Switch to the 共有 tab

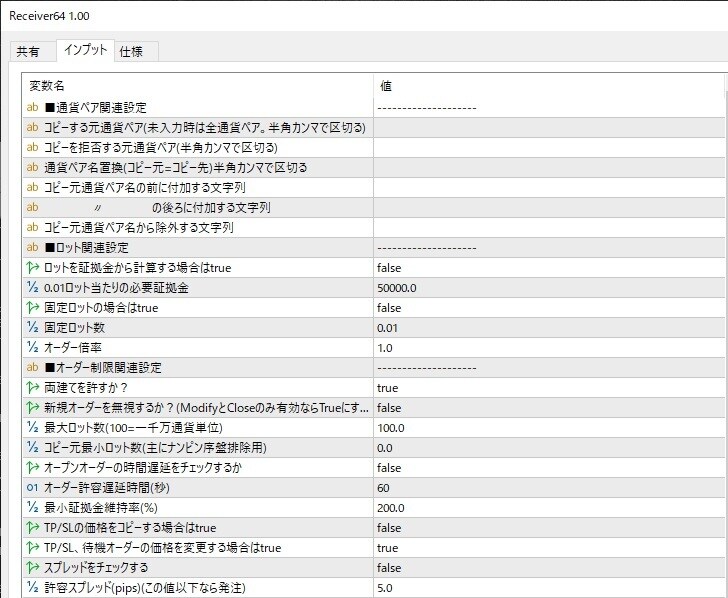[x=28, y=51]
